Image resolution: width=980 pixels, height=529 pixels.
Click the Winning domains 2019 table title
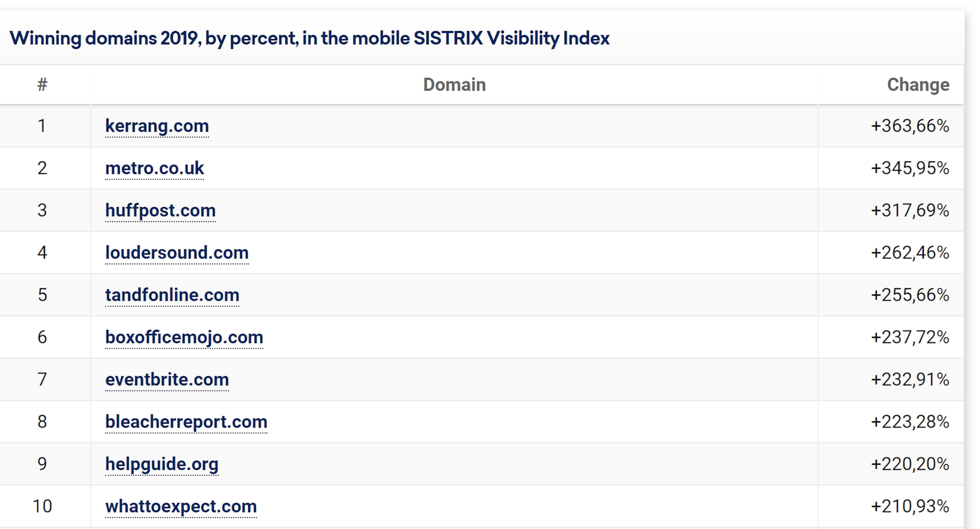coord(310,38)
